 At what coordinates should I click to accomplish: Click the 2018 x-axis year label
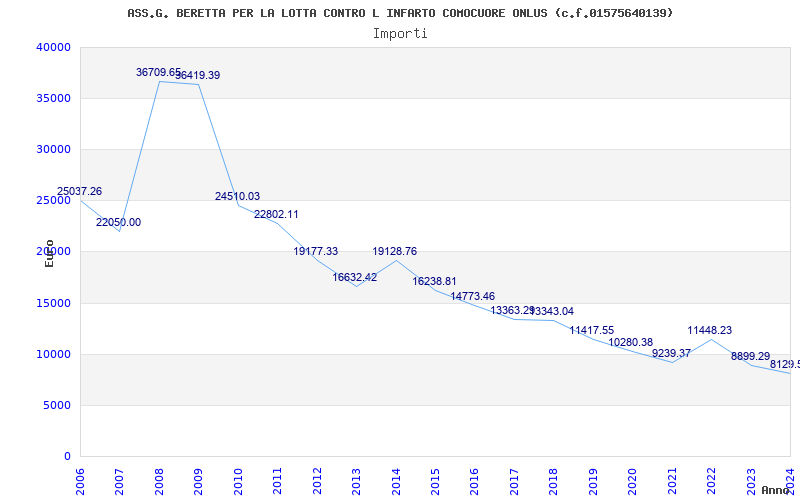tap(554, 481)
